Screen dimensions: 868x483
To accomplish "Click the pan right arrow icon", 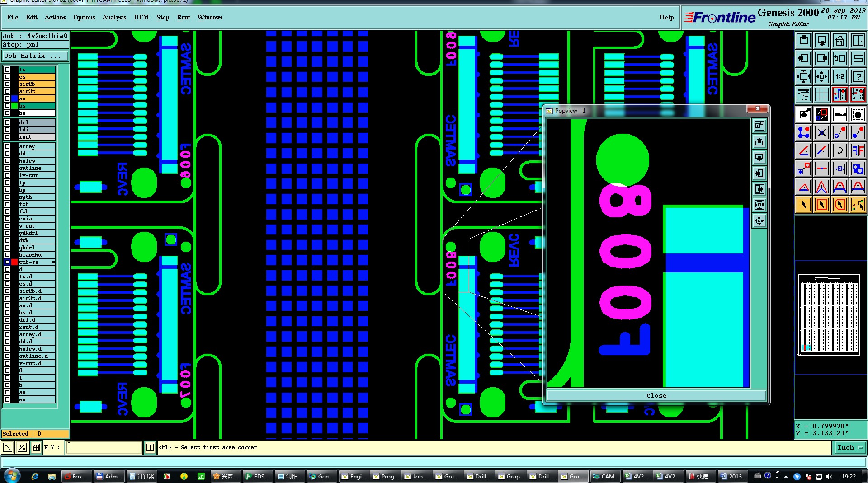I will click(822, 59).
